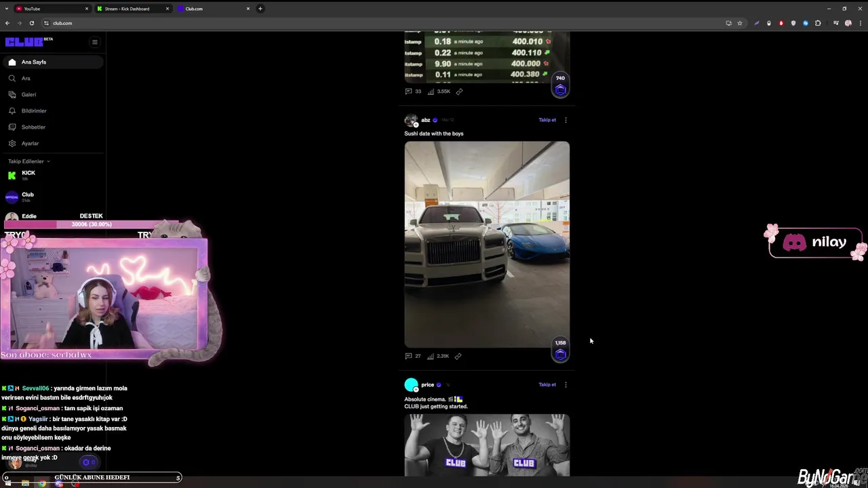Open KICK followed channel
This screenshot has height=488, width=868.
point(53,175)
